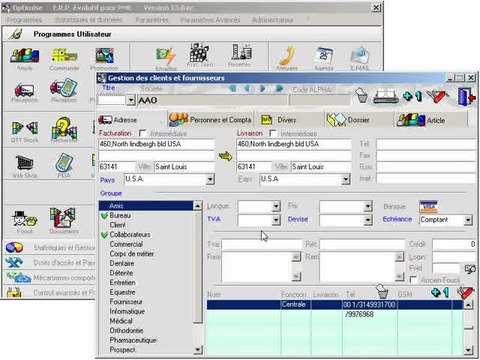This screenshot has height=360, width=480.
Task: Open the Annuaire phone icon
Action: [287, 56]
